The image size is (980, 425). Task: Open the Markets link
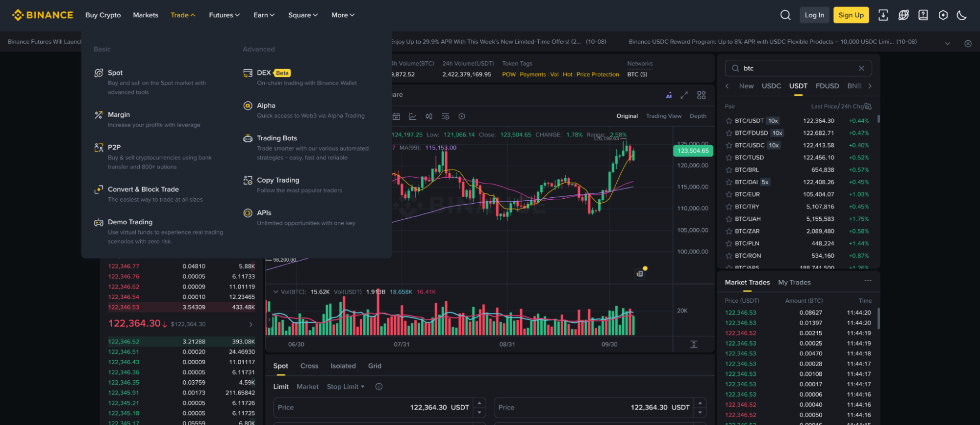tap(146, 15)
